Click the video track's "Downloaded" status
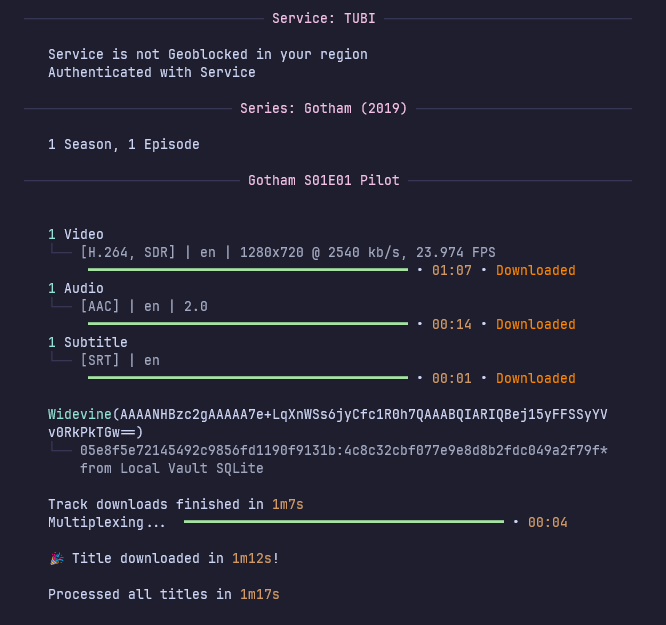Image resolution: width=666 pixels, height=625 pixels. (x=535, y=270)
